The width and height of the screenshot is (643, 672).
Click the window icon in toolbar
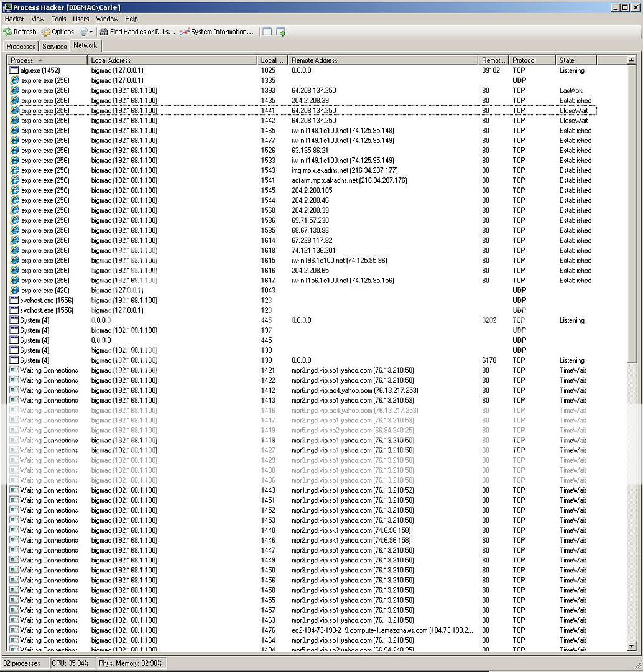coord(267,32)
